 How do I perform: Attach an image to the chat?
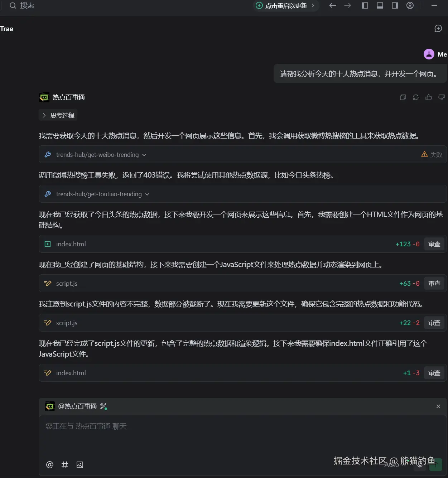pos(80,465)
